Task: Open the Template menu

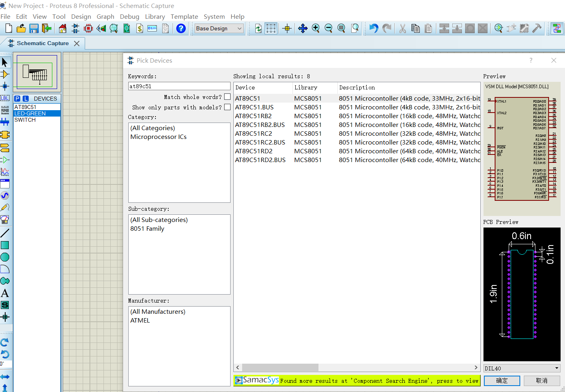Action: (x=184, y=16)
